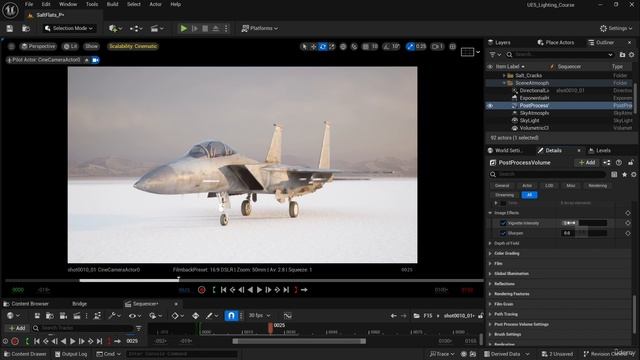
Task: Click the green Play button in main toolbar
Action: click(x=184, y=28)
